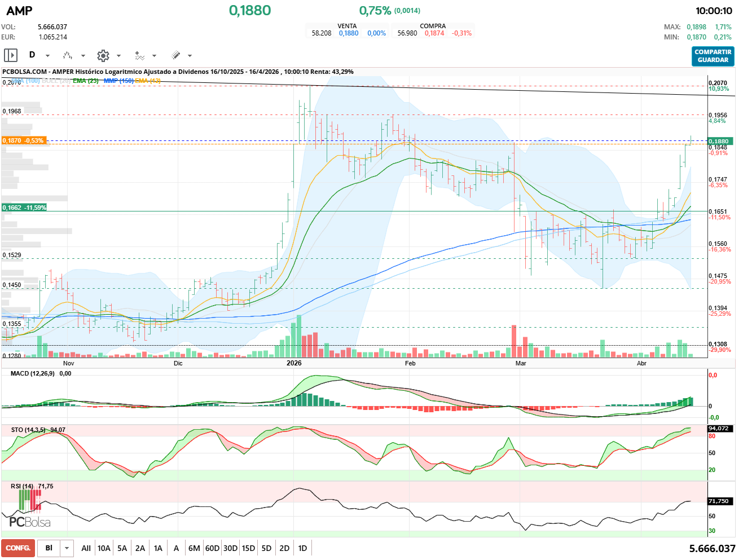Select the 6M time range

coord(194,548)
